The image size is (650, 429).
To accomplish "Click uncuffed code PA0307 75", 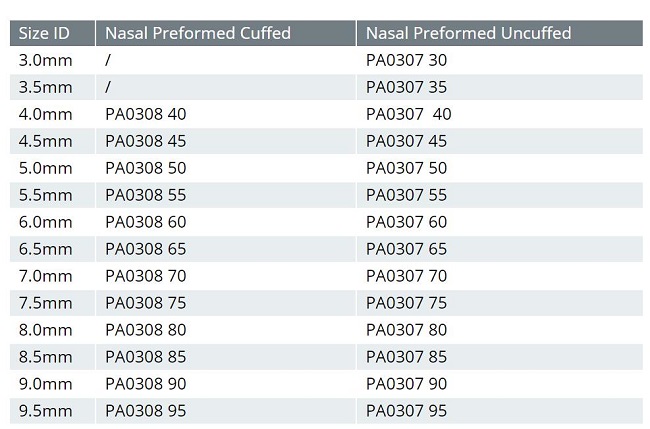I will tap(407, 303).
